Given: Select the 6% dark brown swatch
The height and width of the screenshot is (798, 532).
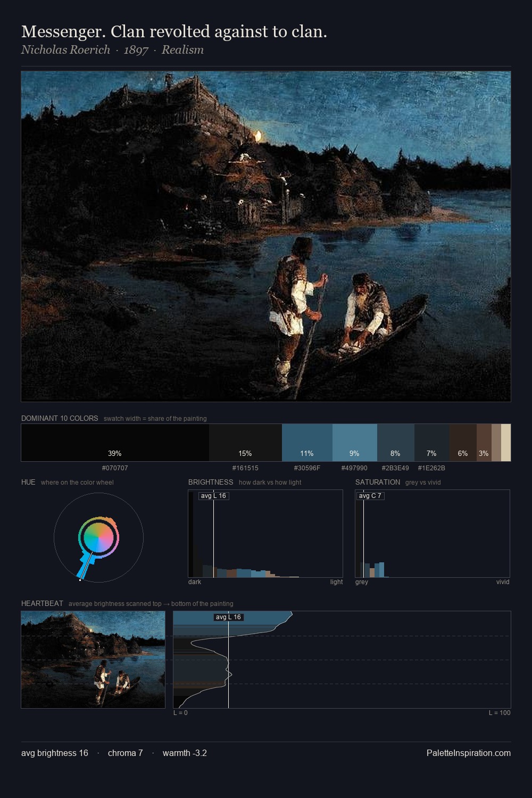Looking at the screenshot, I should tap(463, 443).
